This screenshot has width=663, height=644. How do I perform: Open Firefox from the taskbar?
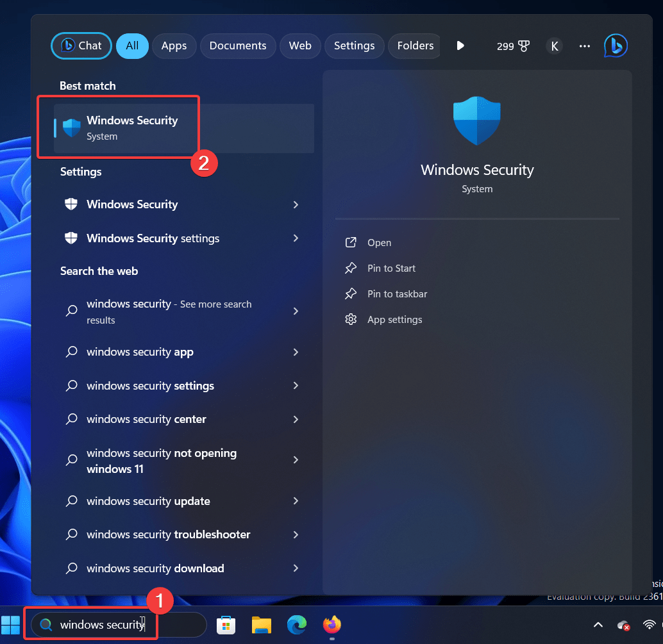click(x=332, y=625)
